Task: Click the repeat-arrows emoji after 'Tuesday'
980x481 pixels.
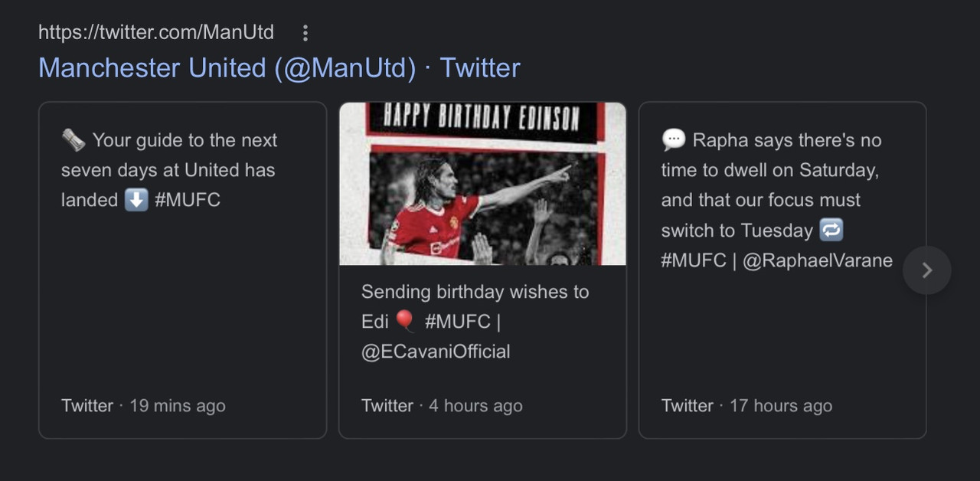Action: 831,231
